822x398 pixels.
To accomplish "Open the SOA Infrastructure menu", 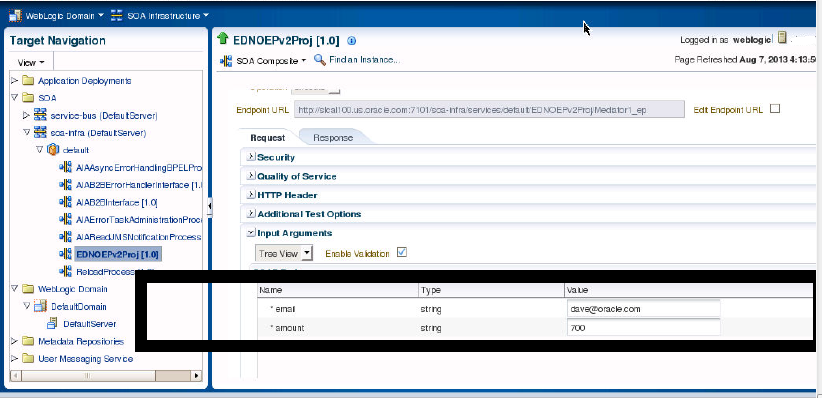I will point(168,16).
